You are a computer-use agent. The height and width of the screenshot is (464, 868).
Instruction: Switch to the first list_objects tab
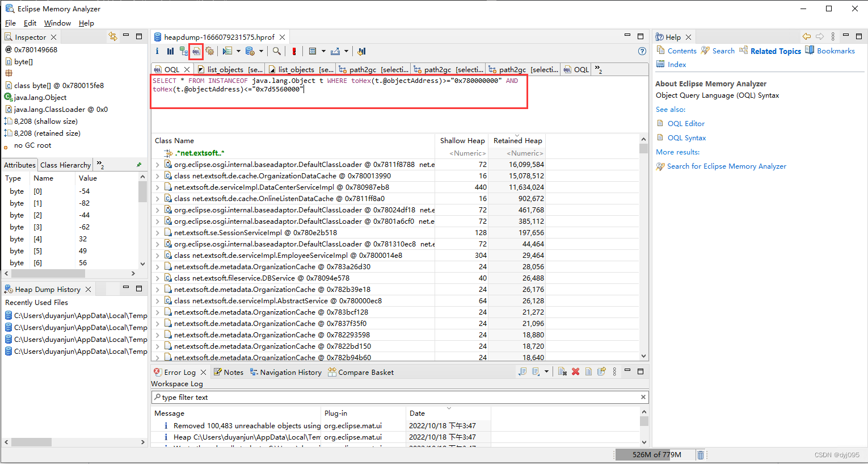230,69
